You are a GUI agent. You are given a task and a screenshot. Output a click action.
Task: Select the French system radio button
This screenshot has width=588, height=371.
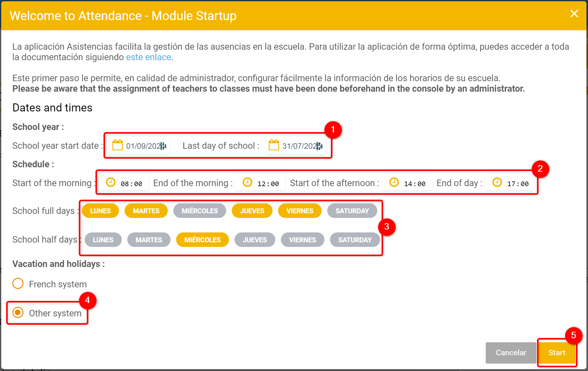click(x=18, y=283)
